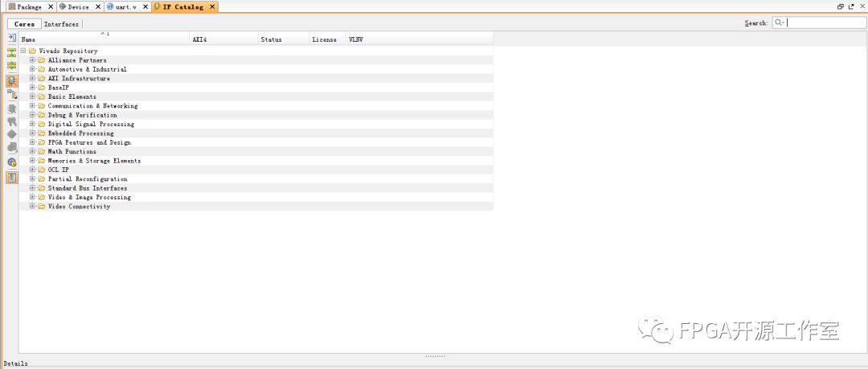The width and height of the screenshot is (868, 369).
Task: Open the Interfaces tab
Action: click(61, 24)
